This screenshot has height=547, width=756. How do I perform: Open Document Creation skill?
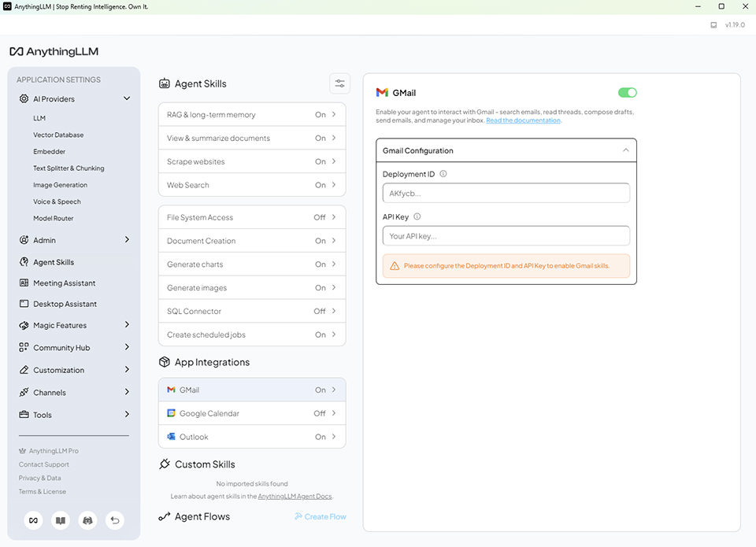[252, 241]
